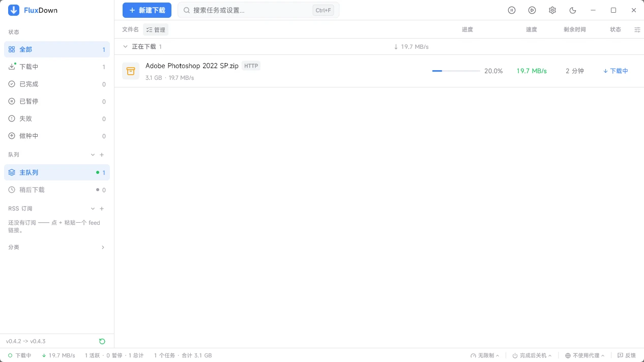The height and width of the screenshot is (362, 644).
Task: Click the HTTP protocol badge
Action: 251,66
